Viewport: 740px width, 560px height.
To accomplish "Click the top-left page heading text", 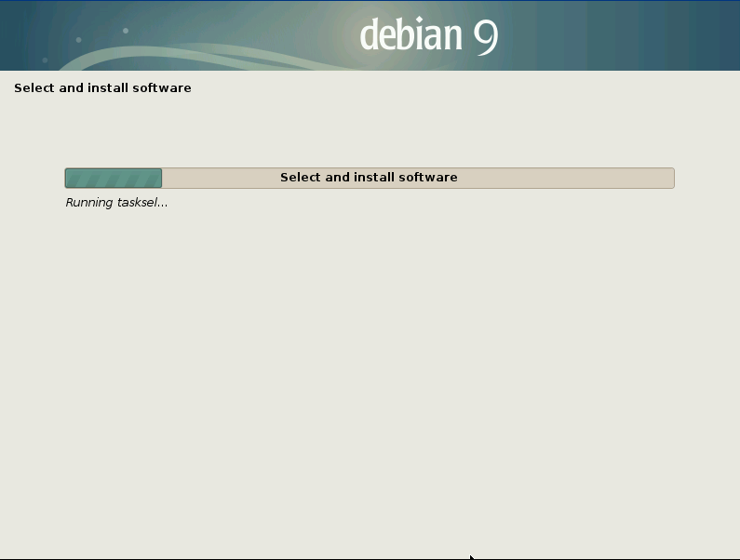I will pos(102,88).
